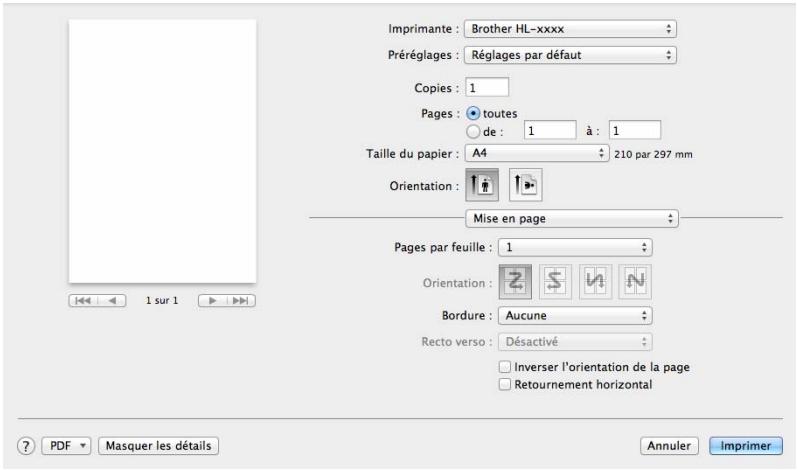The width and height of the screenshot is (798, 470).
Task: Open the PDF menu button
Action: (66, 446)
